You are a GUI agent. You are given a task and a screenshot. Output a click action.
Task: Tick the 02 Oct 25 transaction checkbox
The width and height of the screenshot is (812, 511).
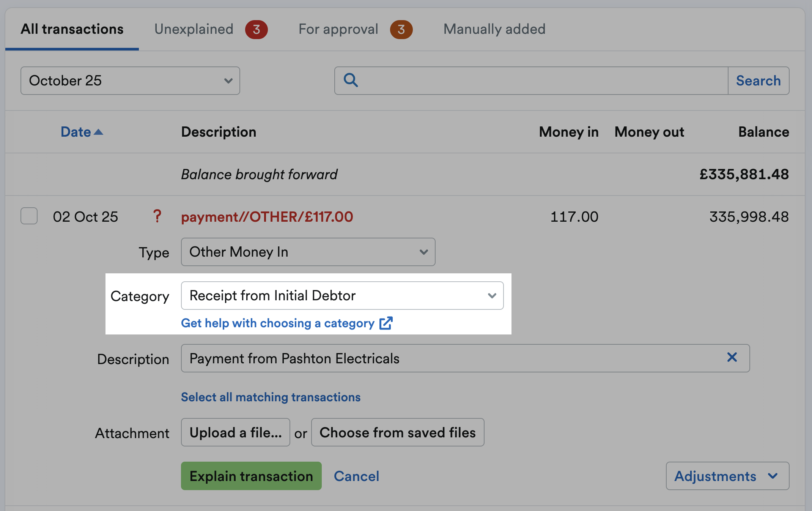pyautogui.click(x=29, y=216)
